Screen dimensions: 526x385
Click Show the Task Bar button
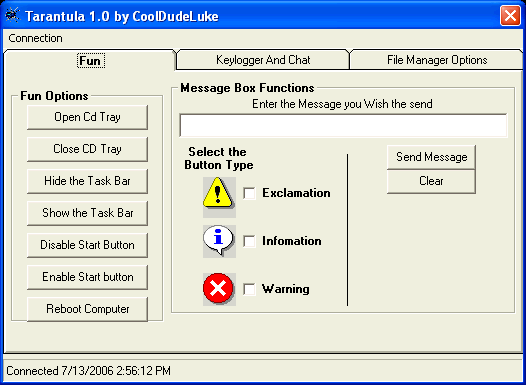(x=87, y=213)
